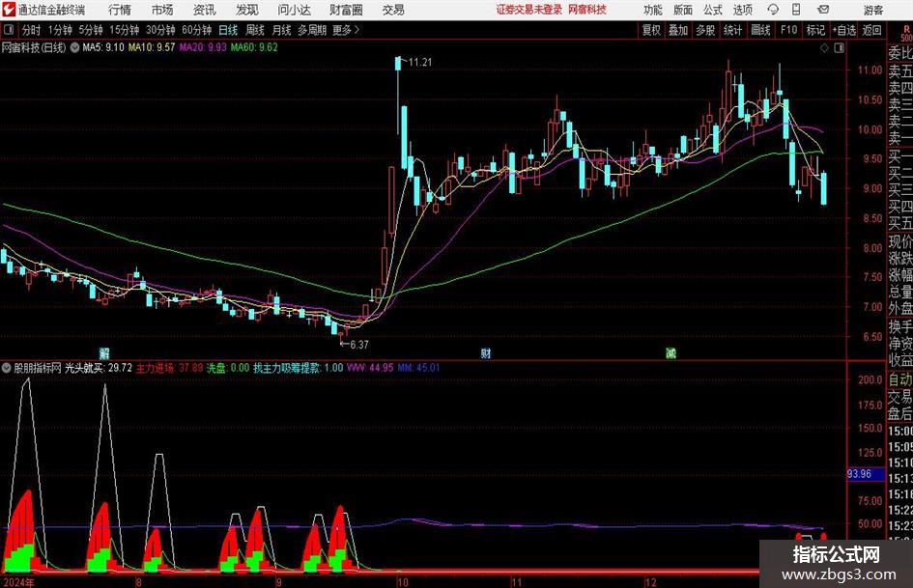
Task: Click the 网宿科技(日线) chart title
Action: 34,47
